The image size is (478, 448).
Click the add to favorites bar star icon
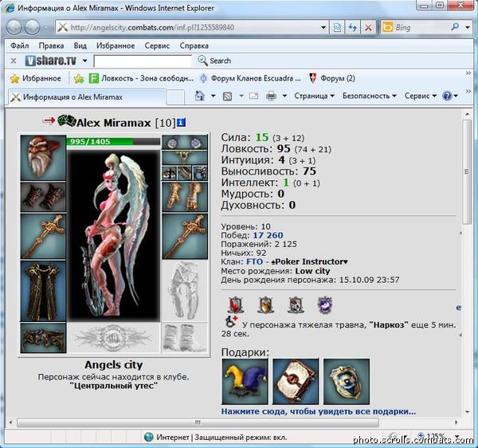tap(79, 79)
